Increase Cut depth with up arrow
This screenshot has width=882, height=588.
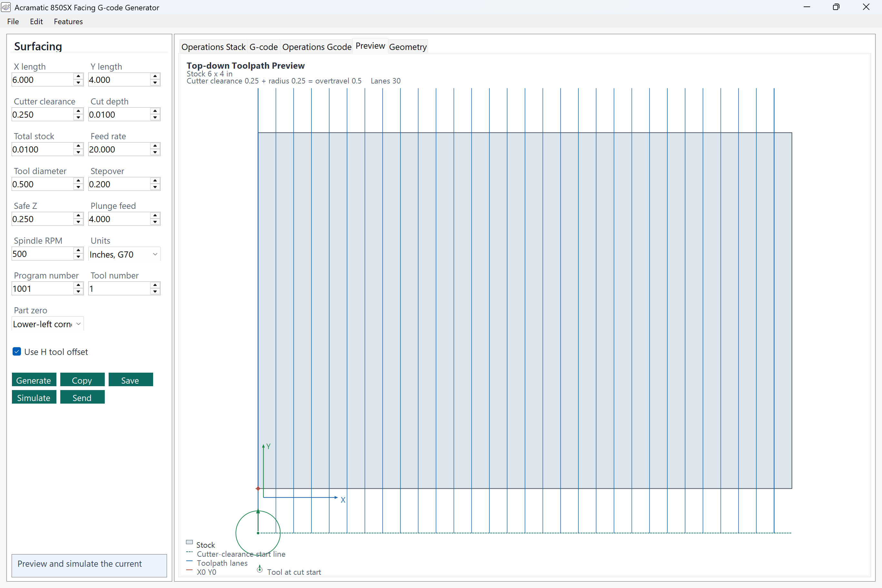tap(155, 111)
